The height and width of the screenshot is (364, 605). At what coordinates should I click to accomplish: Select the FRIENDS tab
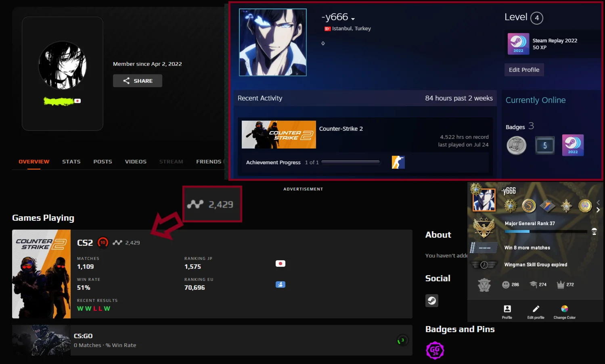(x=209, y=161)
